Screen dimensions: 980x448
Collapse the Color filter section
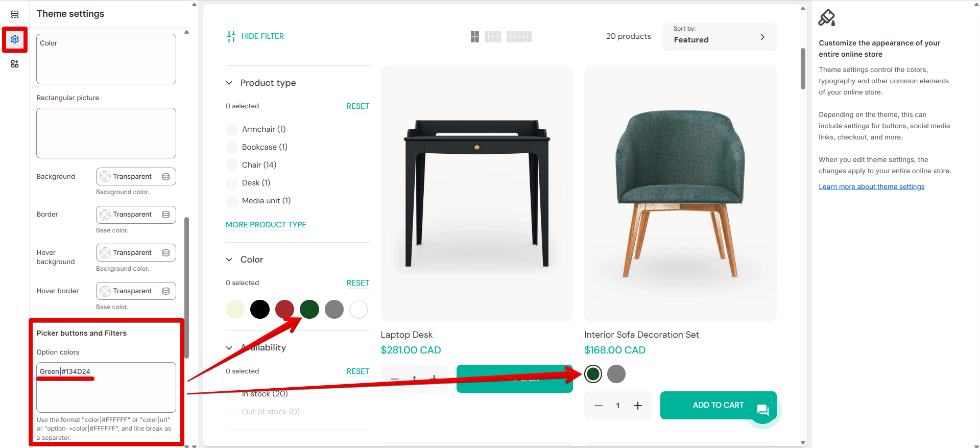[229, 260]
